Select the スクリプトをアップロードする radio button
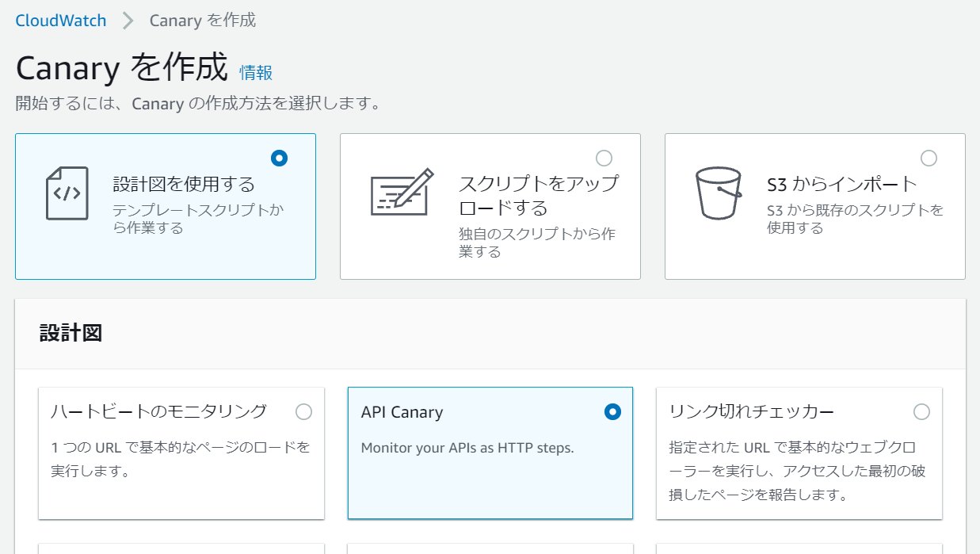Screen dimensions: 980x554 [604, 158]
